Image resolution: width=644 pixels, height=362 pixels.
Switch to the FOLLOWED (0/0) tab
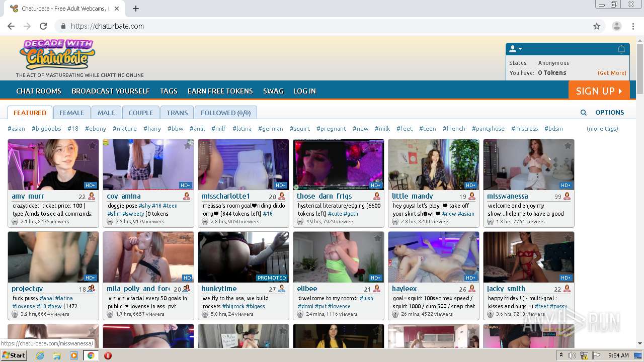click(x=225, y=113)
